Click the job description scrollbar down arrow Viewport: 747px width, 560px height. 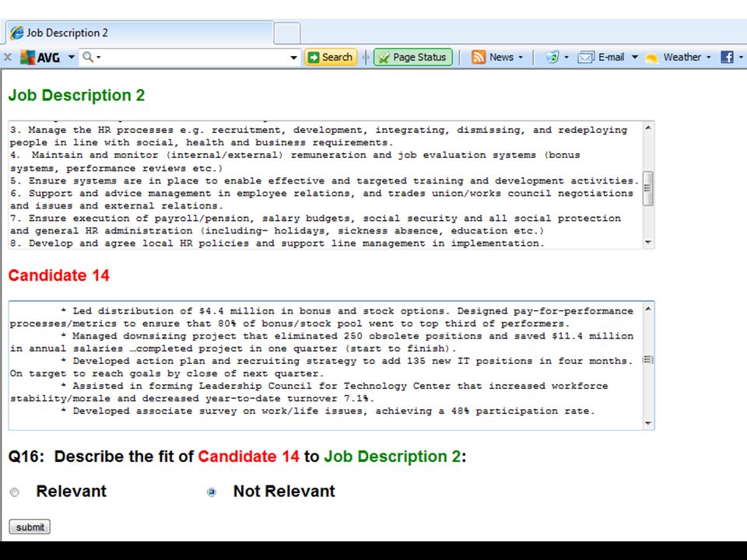click(648, 243)
